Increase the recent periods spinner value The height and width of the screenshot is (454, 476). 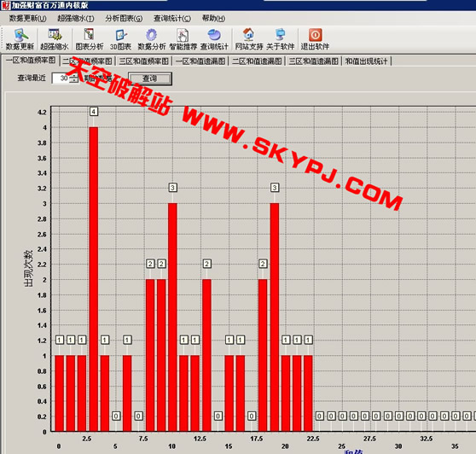[x=73, y=76]
